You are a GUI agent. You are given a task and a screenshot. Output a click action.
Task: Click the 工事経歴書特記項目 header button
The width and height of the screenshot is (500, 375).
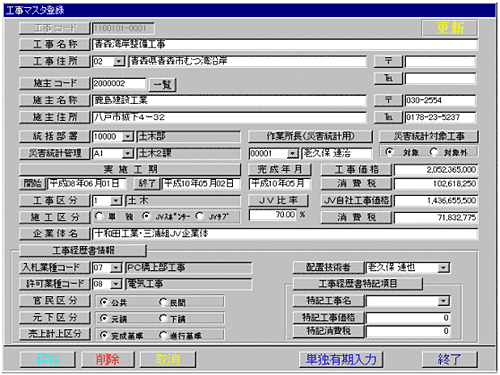pyautogui.click(x=358, y=284)
